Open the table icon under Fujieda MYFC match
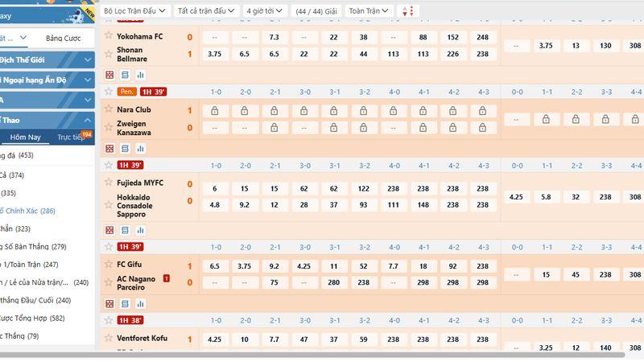 tap(125, 230)
